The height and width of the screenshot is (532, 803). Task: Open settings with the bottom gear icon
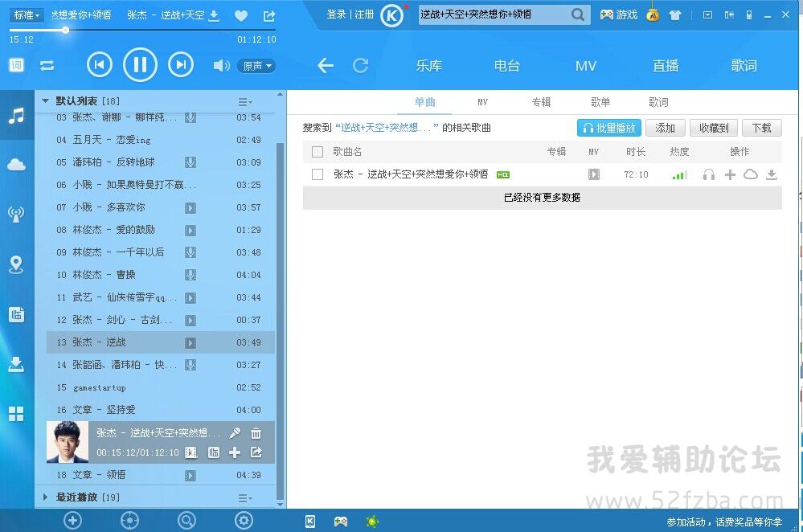[x=244, y=521]
